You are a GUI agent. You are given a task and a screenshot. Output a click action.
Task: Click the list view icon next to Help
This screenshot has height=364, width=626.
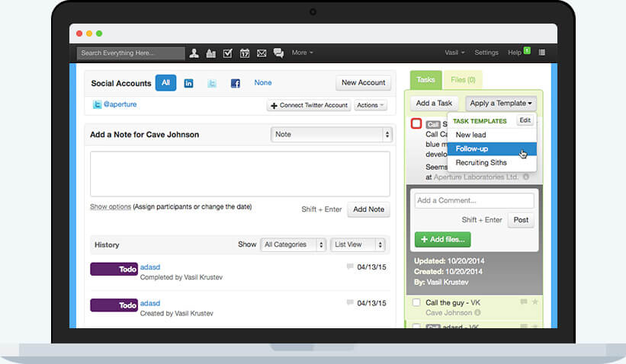click(542, 53)
